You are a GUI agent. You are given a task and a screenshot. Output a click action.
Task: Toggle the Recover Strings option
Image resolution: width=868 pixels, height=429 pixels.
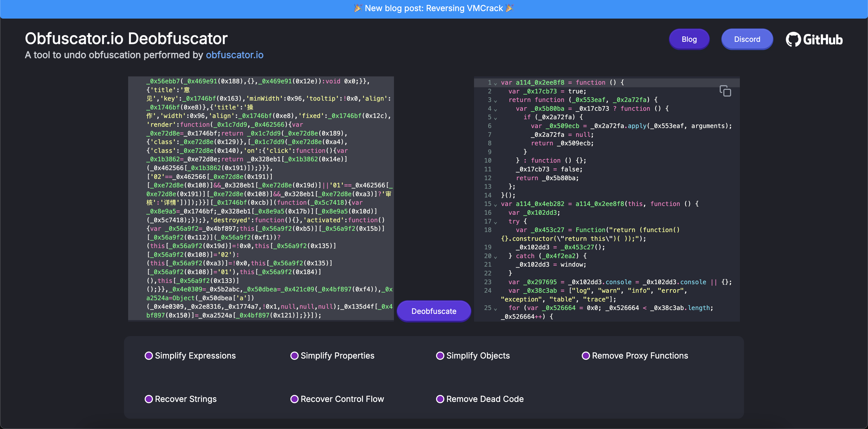click(x=149, y=399)
